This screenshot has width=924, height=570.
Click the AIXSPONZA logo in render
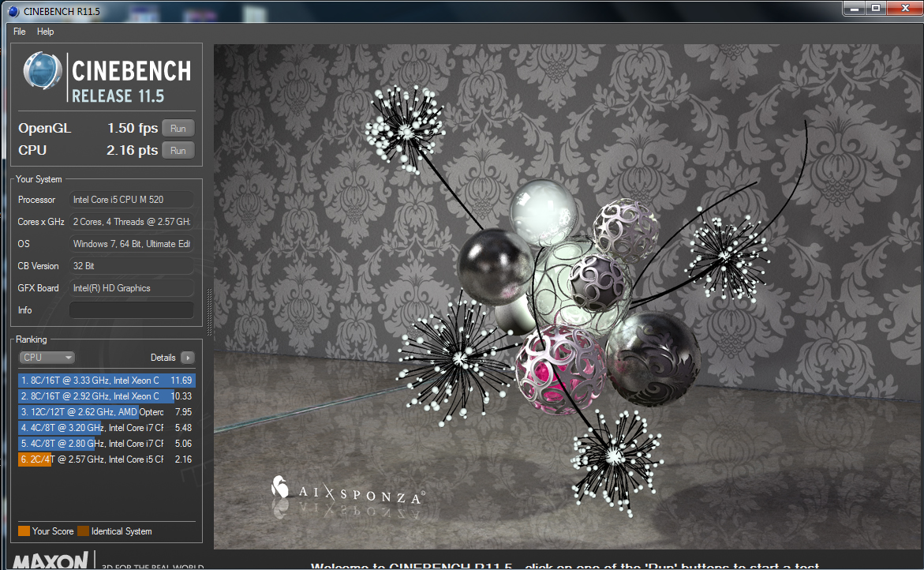pyautogui.click(x=348, y=490)
